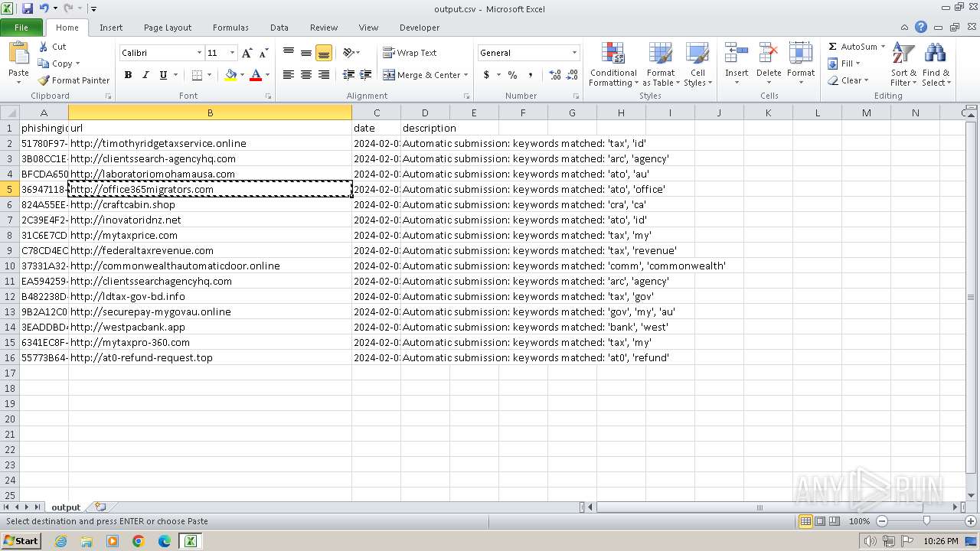Viewport: 980px width, 551px height.
Task: Click the Windows Start button
Action: pyautogui.click(x=21, y=541)
